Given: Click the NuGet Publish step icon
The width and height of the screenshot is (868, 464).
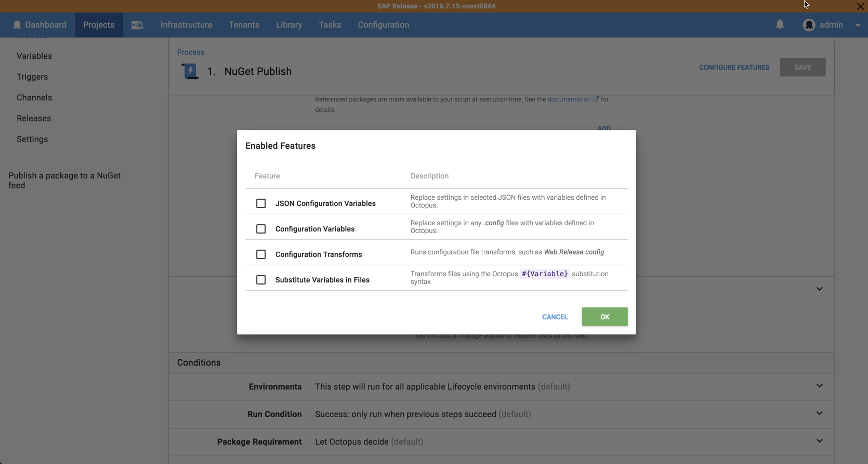Looking at the screenshot, I should [x=190, y=71].
